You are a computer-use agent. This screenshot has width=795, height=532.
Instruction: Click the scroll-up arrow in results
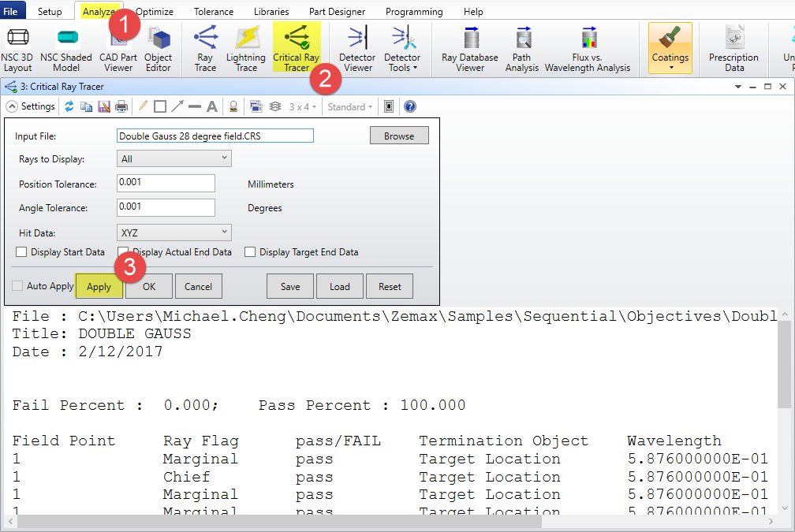point(784,314)
